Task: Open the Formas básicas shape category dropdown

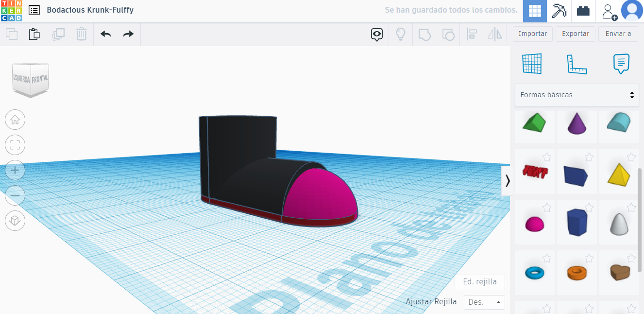Action: [x=576, y=95]
